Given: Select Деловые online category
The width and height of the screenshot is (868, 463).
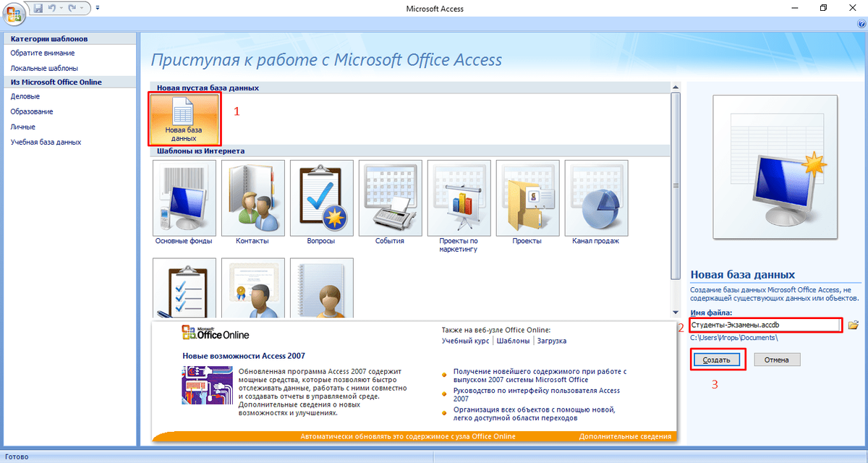Looking at the screenshot, I should point(25,96).
